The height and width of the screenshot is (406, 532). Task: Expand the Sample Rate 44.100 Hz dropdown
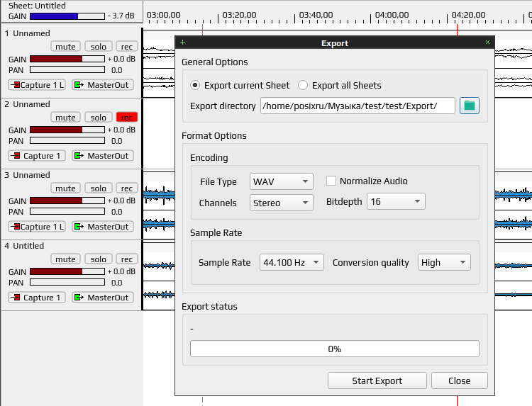[x=292, y=262]
